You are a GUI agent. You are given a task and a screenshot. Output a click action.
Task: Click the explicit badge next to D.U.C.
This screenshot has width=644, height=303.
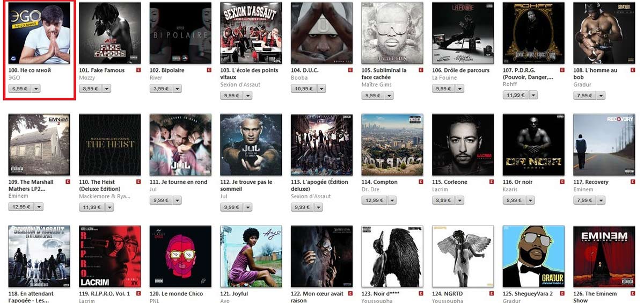coord(350,70)
